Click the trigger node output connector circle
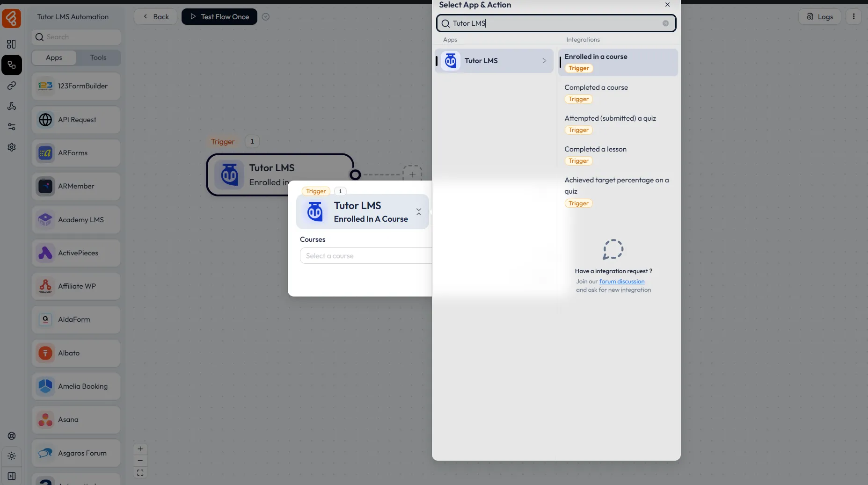The height and width of the screenshot is (485, 868). tap(355, 174)
